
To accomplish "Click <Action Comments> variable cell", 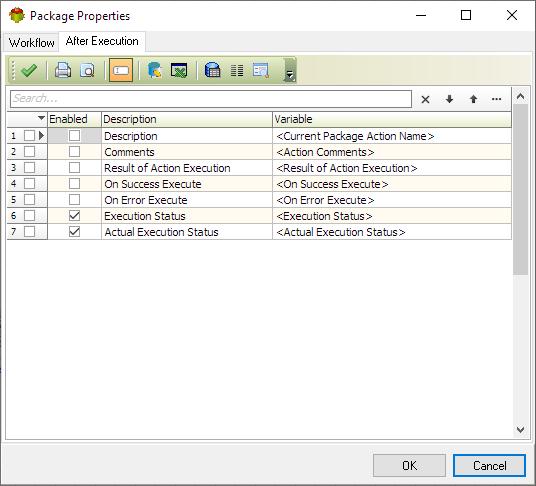I will tap(392, 152).
